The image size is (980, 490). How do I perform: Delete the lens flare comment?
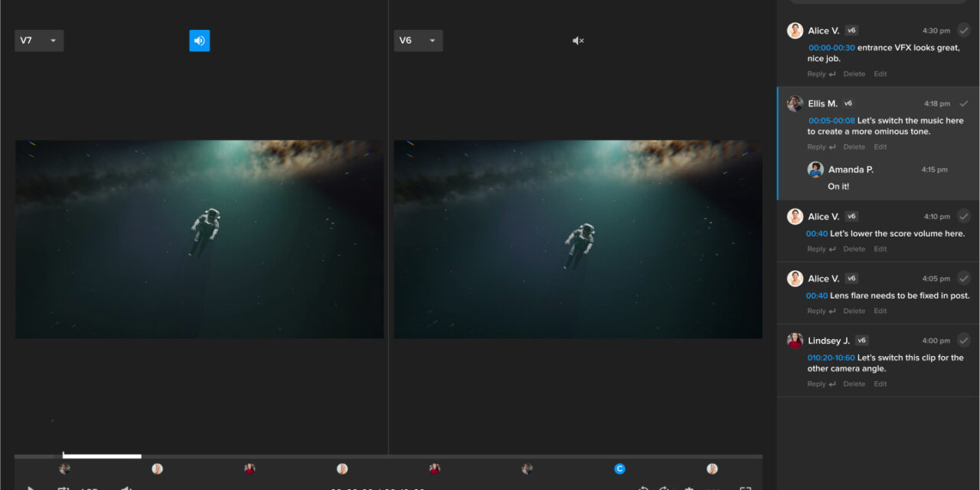click(854, 311)
